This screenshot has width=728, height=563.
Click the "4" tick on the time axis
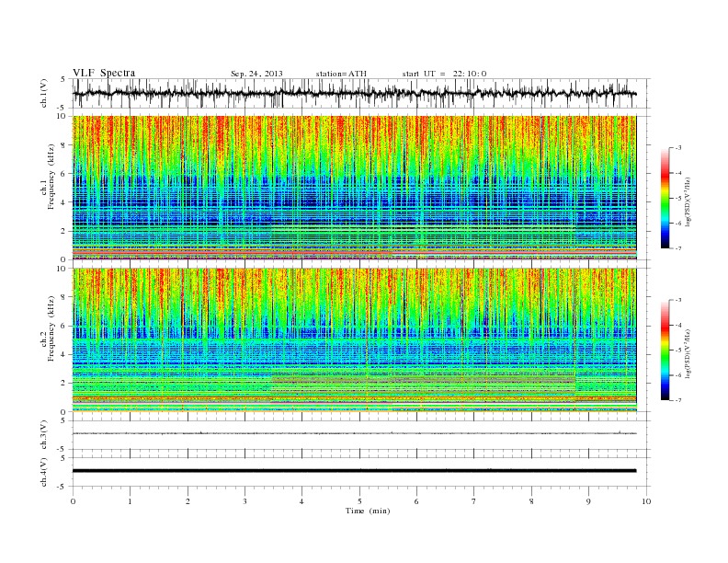click(x=301, y=501)
